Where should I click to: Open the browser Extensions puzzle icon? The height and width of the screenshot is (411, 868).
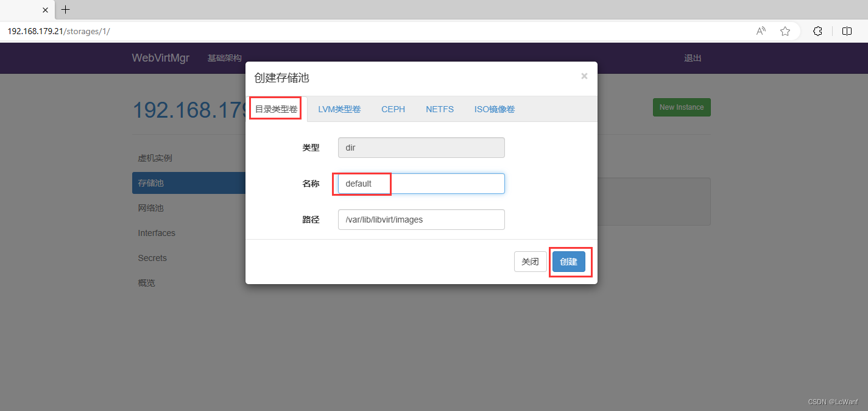click(818, 31)
